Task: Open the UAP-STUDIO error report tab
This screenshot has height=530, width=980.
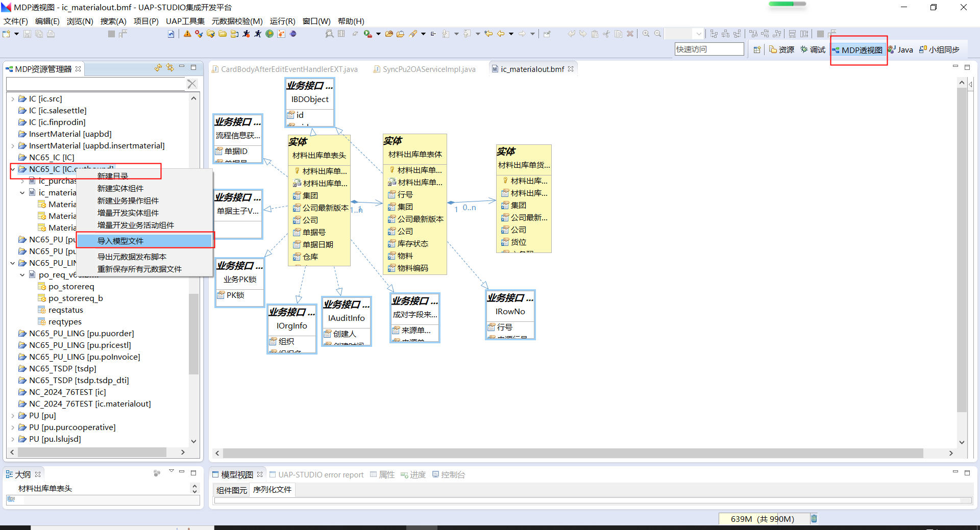Action: pos(316,474)
